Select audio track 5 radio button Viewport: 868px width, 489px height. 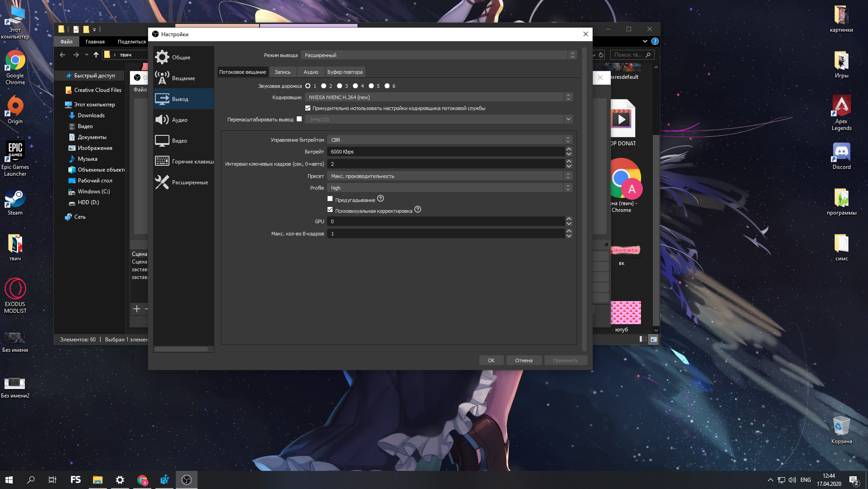371,86
